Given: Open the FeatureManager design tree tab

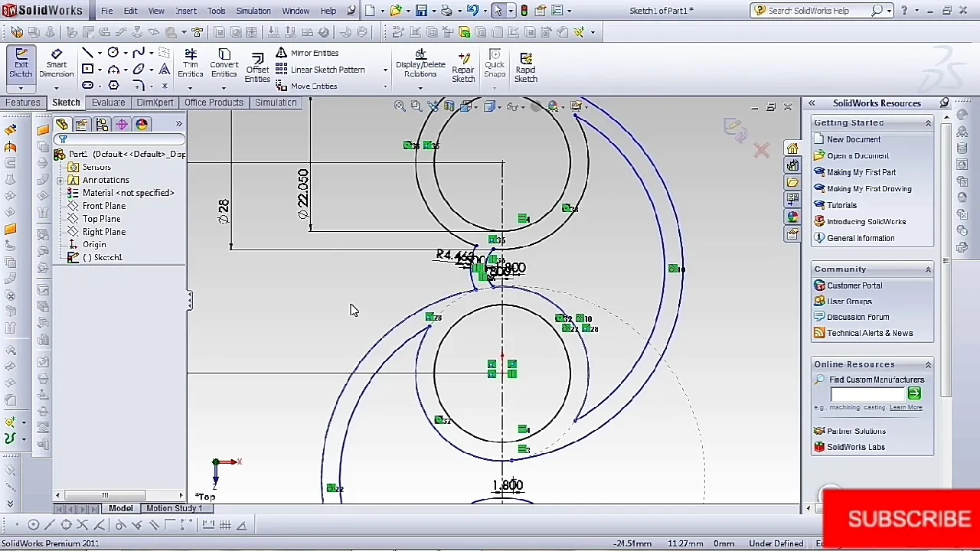Looking at the screenshot, I should click(62, 124).
